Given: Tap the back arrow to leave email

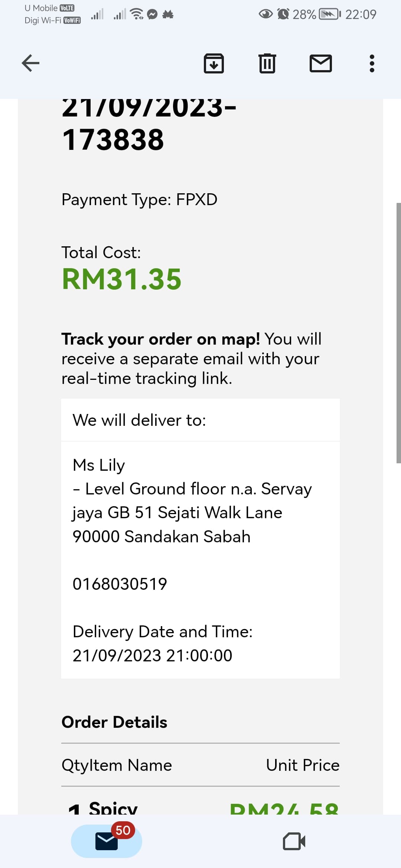Looking at the screenshot, I should (30, 63).
